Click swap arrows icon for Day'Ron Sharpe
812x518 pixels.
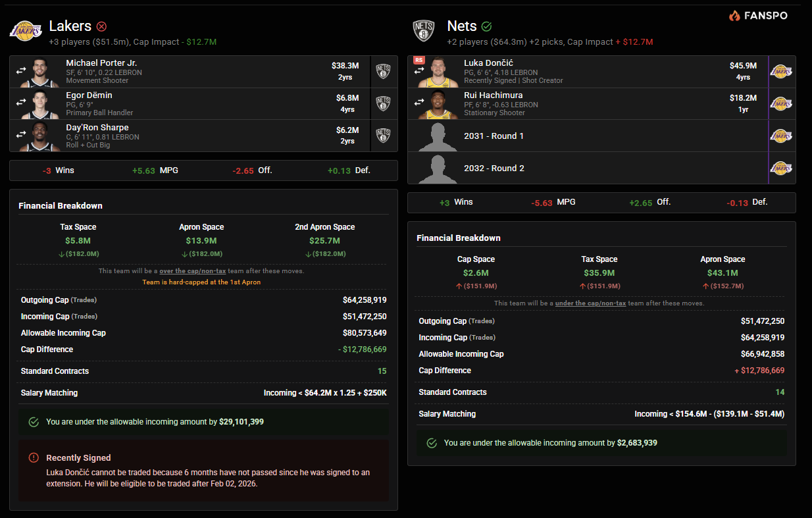coord(21,134)
